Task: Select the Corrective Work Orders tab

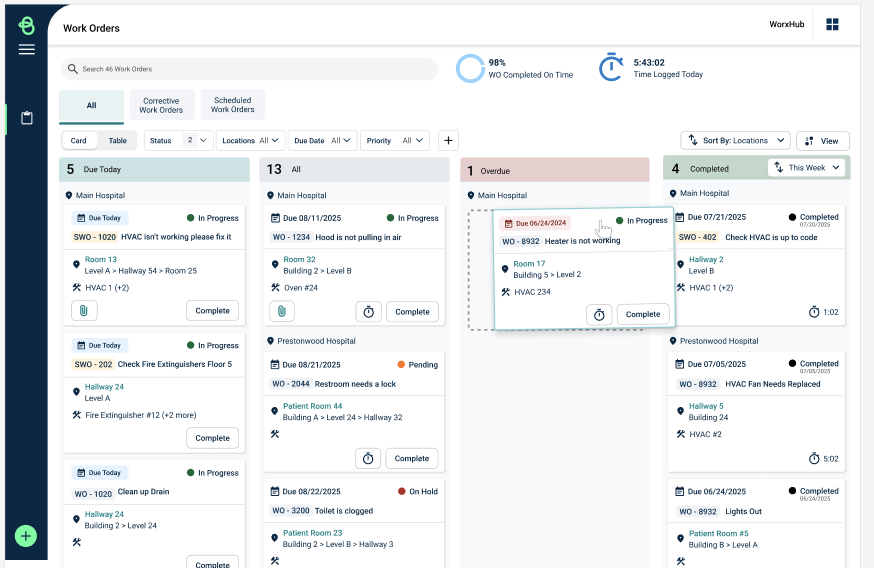Action: coord(162,105)
